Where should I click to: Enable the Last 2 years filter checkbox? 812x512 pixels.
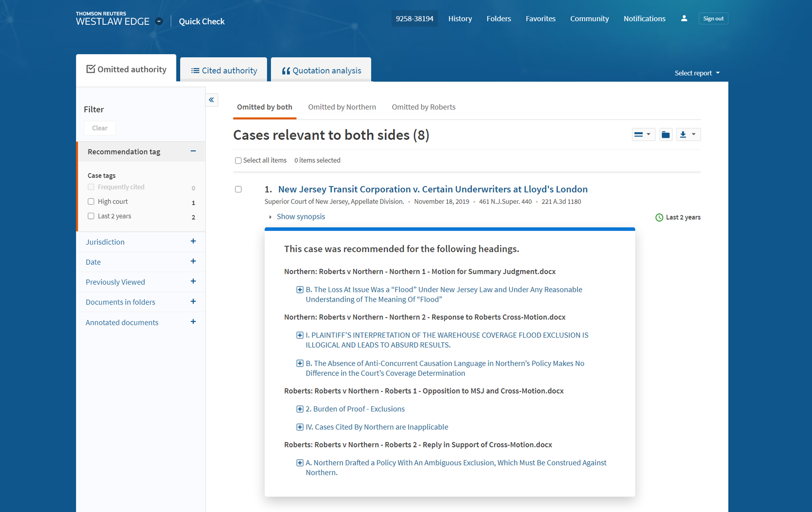[x=91, y=216]
